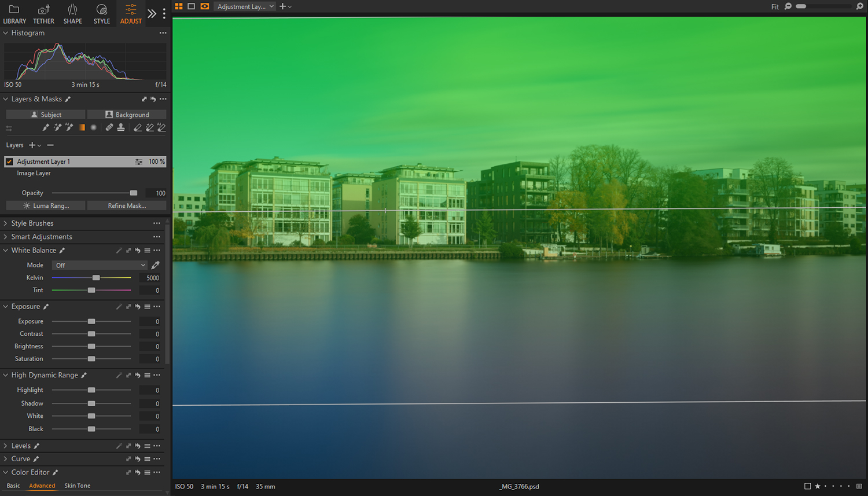Open the vertical three-dot menu
868x496 pixels.
[164, 13]
